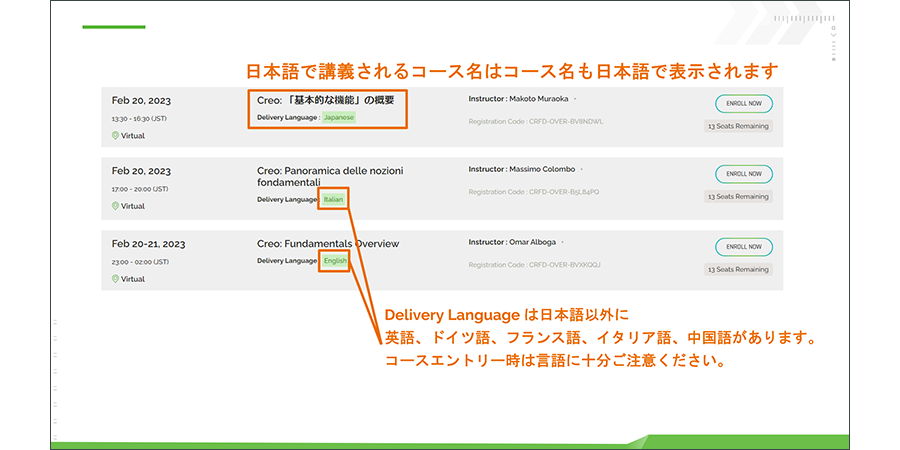This screenshot has width=900, height=450.
Task: Click registration code CRFD-OVER-BV8NDWL
Action: tap(535, 121)
